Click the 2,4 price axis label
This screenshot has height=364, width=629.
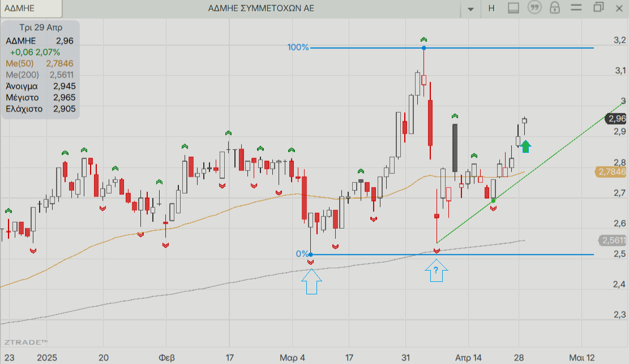(619, 285)
